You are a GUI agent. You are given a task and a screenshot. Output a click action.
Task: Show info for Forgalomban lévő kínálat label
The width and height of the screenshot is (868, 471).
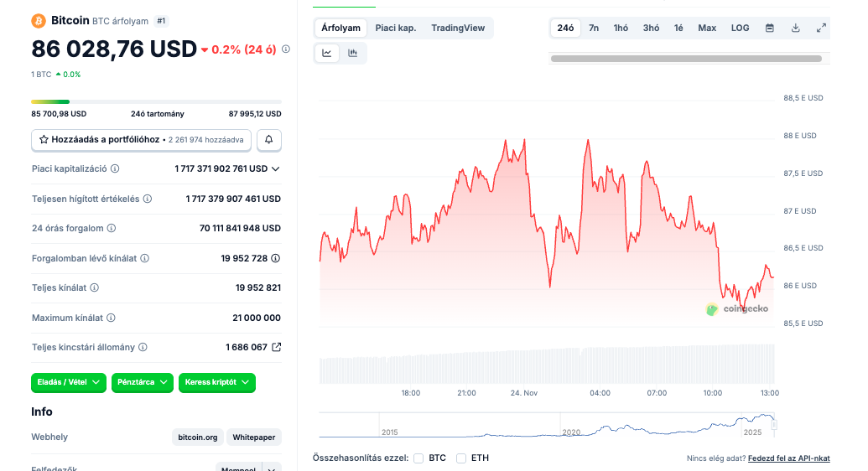pyautogui.click(x=144, y=258)
